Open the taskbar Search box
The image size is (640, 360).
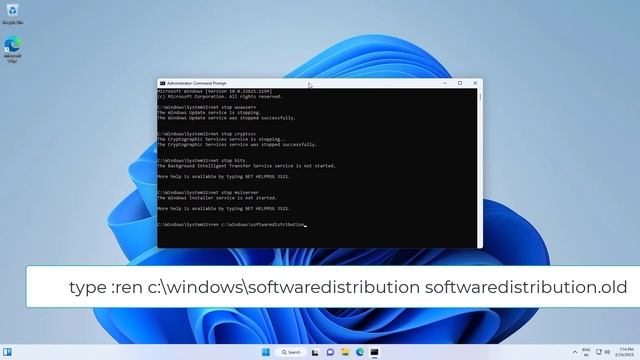point(291,352)
